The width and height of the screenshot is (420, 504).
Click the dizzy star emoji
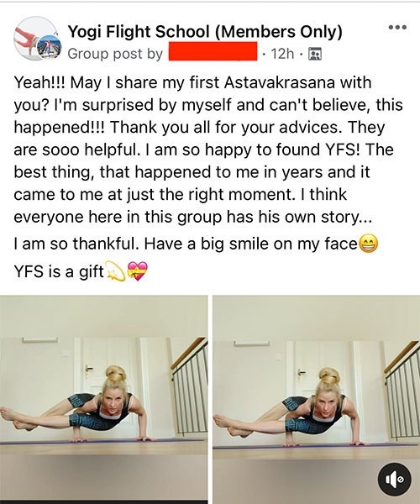tap(116, 271)
